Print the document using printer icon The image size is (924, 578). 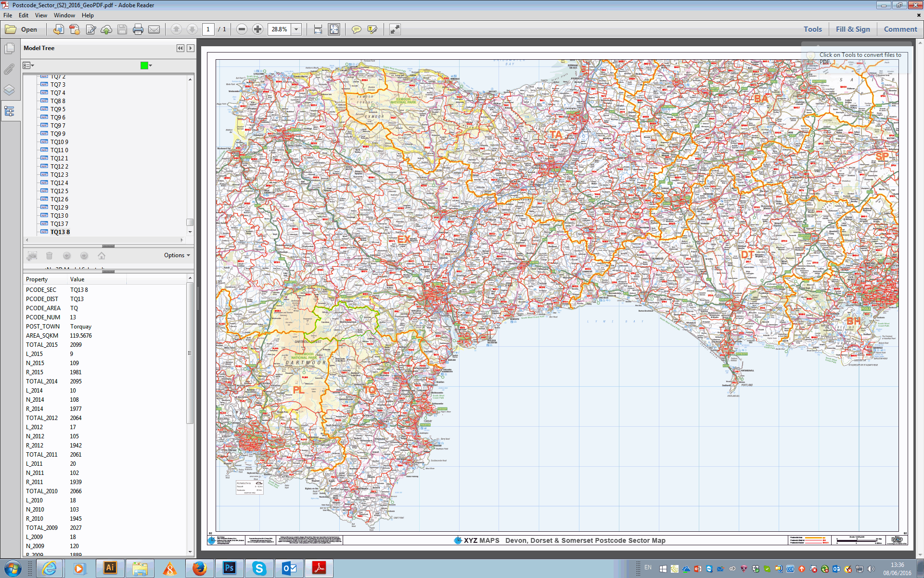[138, 29]
